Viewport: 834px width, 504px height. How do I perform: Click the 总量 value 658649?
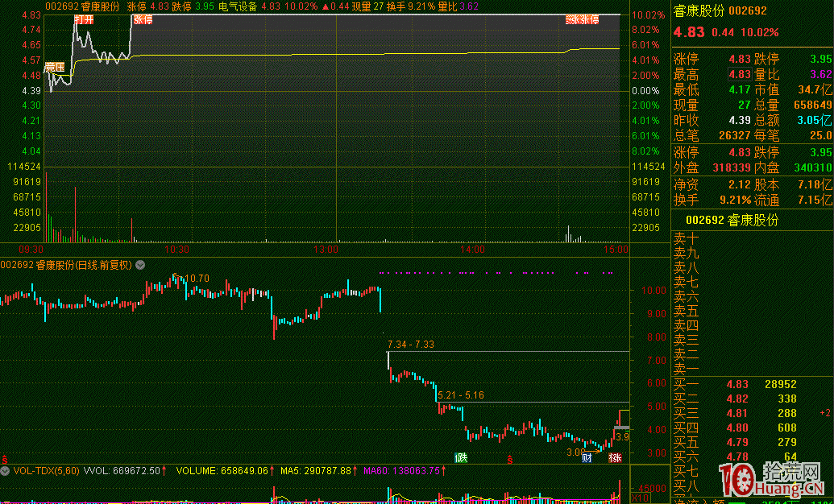click(813, 105)
